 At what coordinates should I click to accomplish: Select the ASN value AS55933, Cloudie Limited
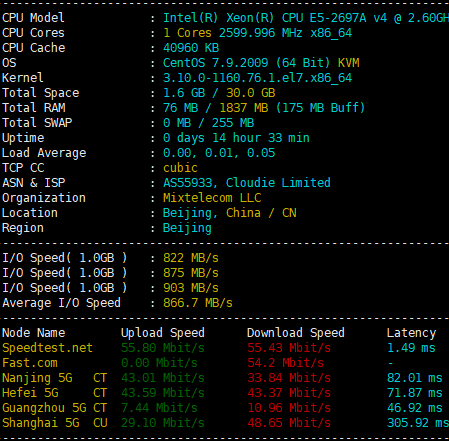[247, 183]
